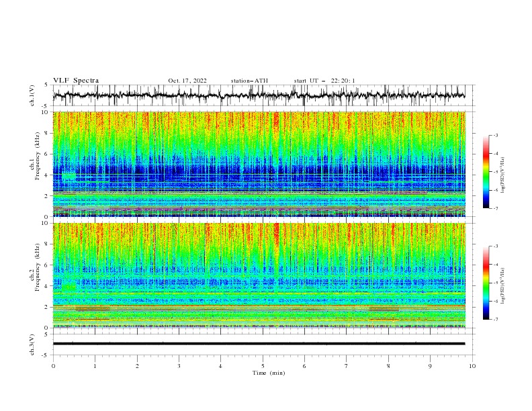Click the "5" tick on ch.1(V) axis

coord(47,85)
